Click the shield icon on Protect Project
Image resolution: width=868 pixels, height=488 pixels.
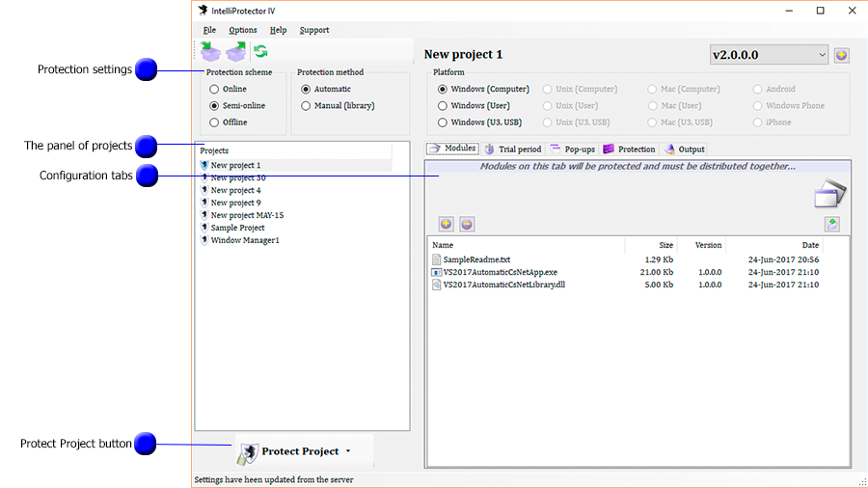(248, 453)
